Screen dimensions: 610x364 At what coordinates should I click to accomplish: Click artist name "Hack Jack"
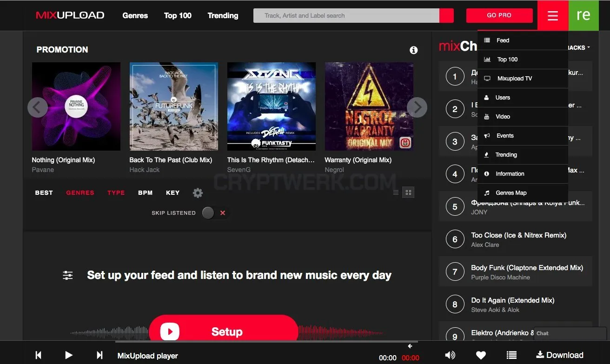click(145, 170)
